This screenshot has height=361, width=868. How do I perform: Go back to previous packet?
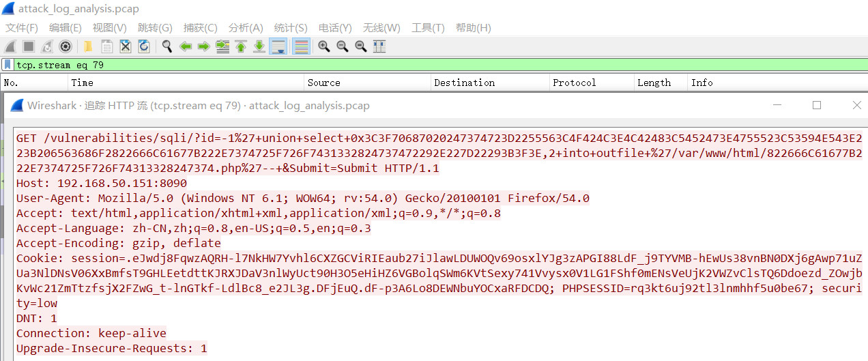(185, 46)
